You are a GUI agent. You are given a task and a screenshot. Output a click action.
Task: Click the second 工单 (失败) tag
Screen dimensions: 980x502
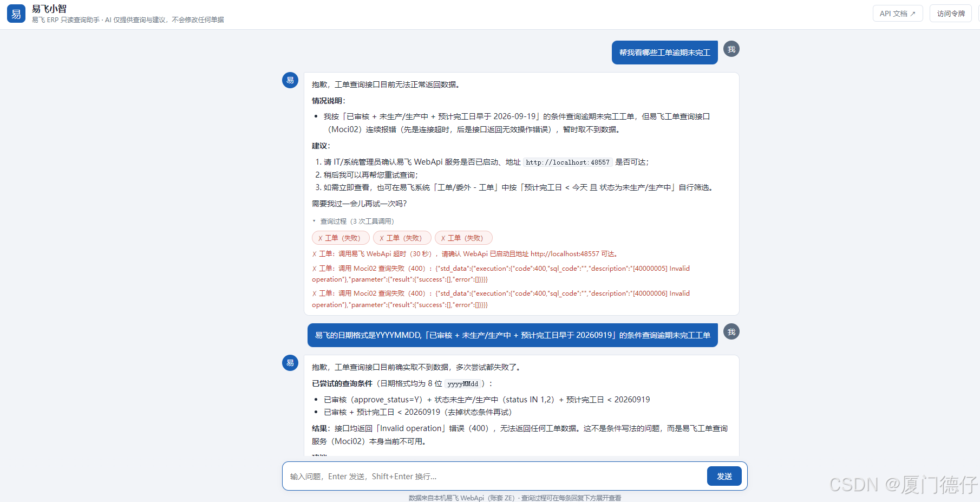(402, 238)
